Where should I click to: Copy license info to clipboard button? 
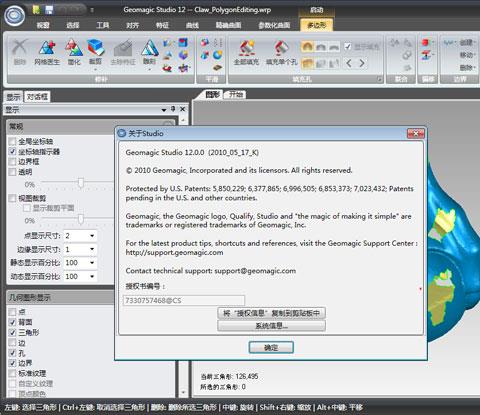click(271, 313)
